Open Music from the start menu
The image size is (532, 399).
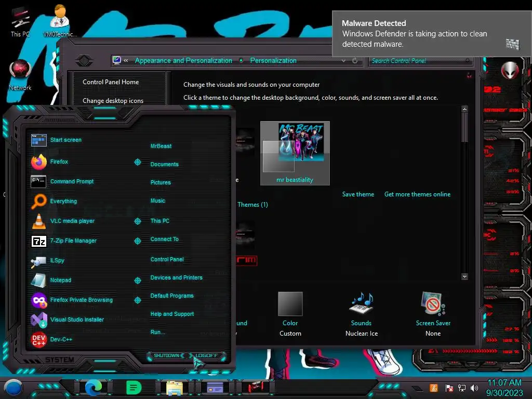[x=158, y=201]
